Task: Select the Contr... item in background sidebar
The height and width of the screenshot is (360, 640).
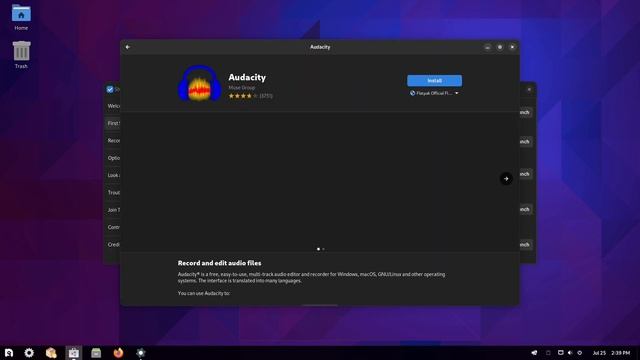Action: pos(113,227)
